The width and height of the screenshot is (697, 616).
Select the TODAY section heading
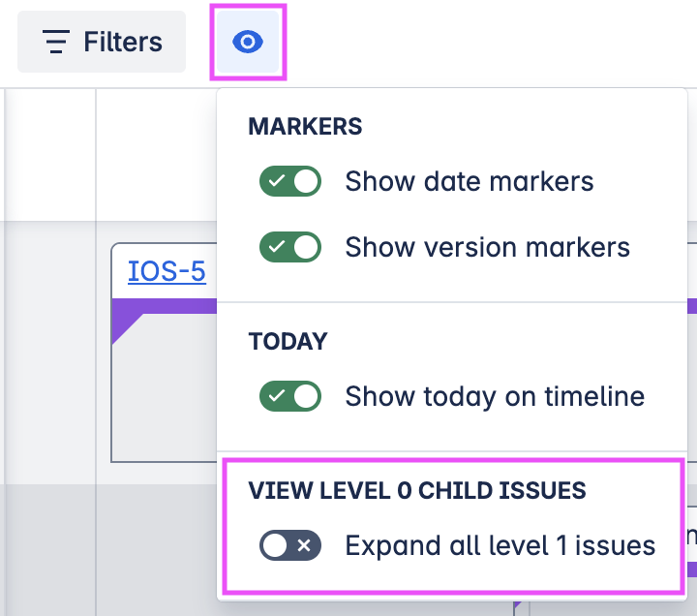(288, 341)
